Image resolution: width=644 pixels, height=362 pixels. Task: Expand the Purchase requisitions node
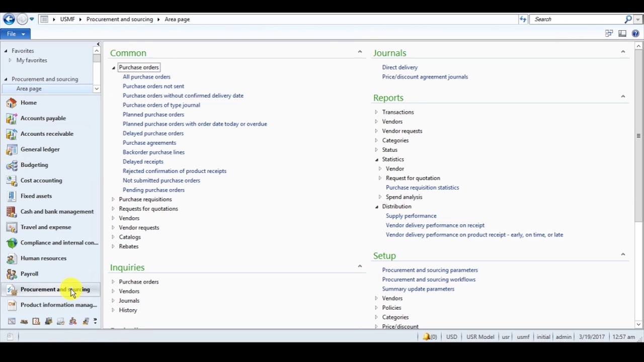pos(113,200)
